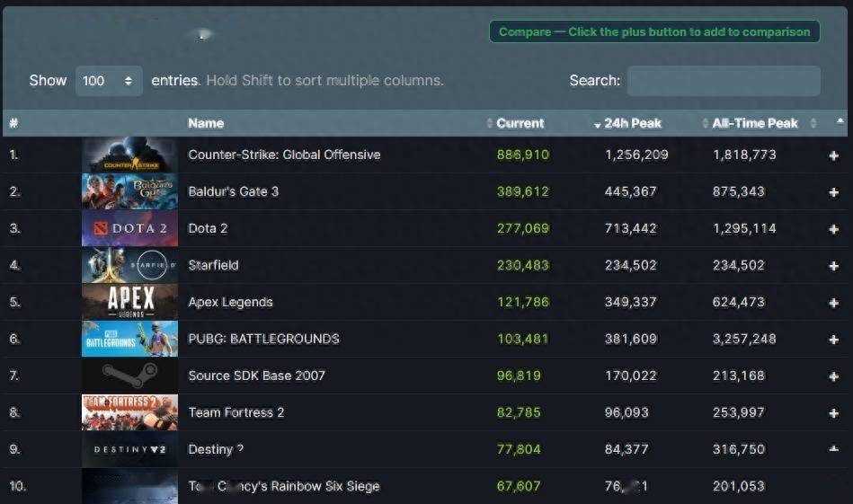Add Counter-Strike: Global Offensive to comparison
This screenshot has width=853, height=504.
[x=833, y=155]
